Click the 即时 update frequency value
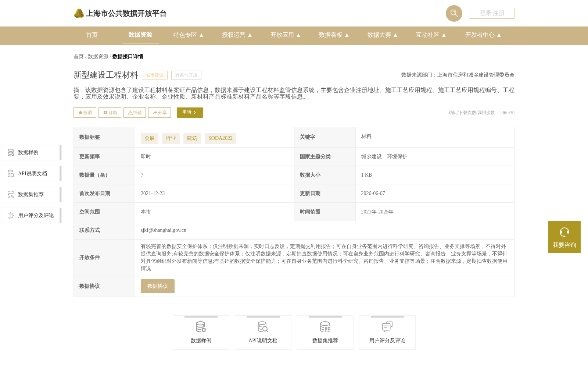The image size is (588, 368). click(x=146, y=157)
